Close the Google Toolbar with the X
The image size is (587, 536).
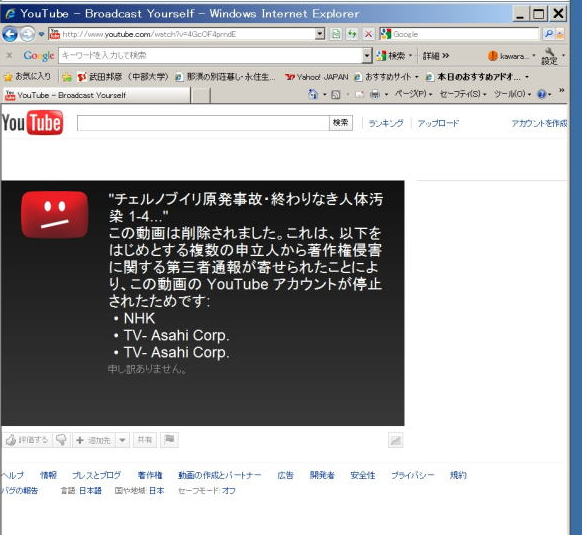coord(9,55)
